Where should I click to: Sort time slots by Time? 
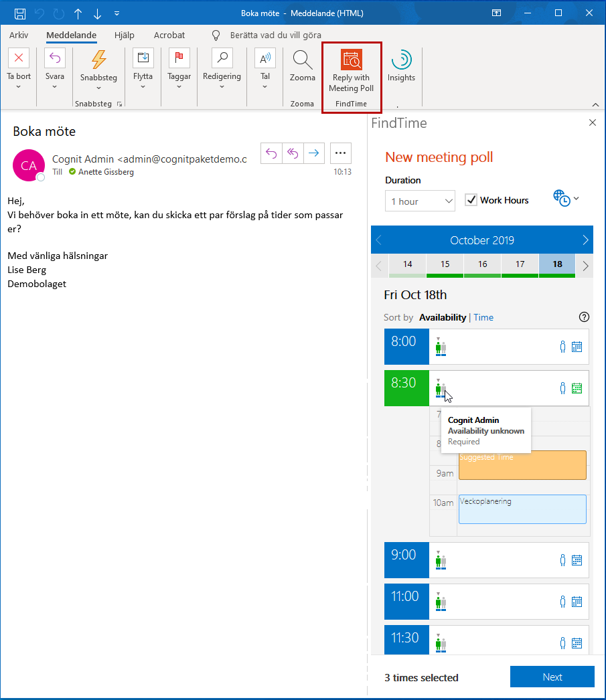tap(483, 317)
